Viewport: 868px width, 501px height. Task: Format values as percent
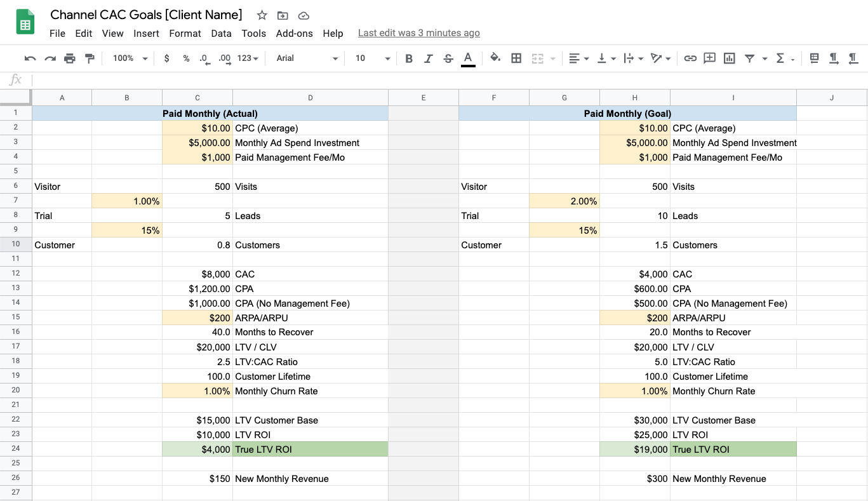point(185,58)
